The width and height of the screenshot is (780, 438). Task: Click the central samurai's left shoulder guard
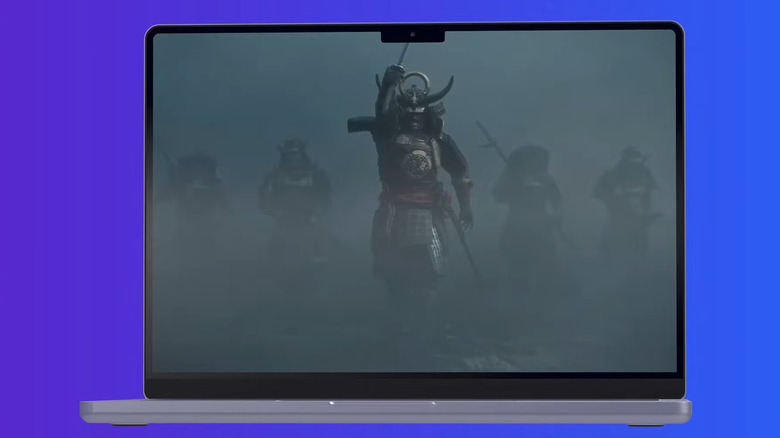pyautogui.click(x=448, y=140)
